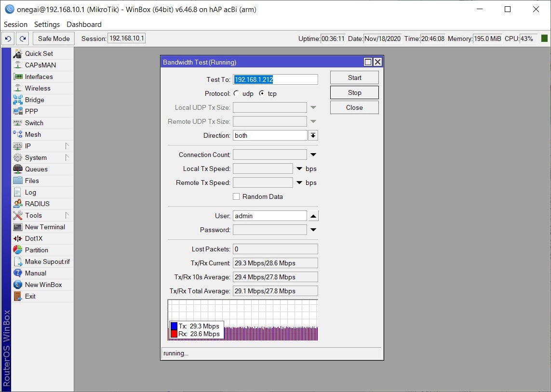
Task: Enable the Random Data checkbox
Action: pos(236,196)
